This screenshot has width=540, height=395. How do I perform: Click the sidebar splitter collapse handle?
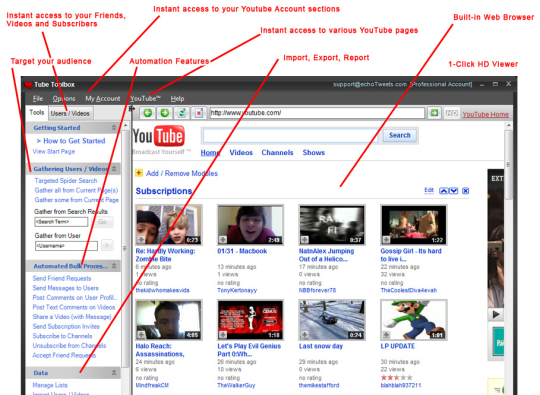132,108
